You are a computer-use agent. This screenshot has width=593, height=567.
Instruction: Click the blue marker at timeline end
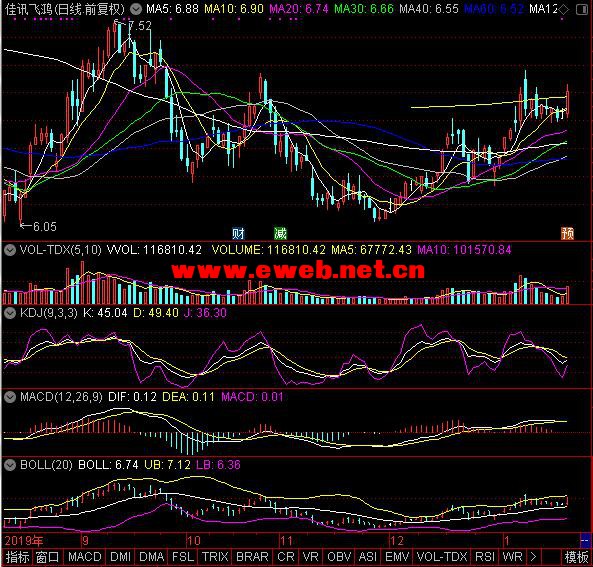click(x=585, y=539)
